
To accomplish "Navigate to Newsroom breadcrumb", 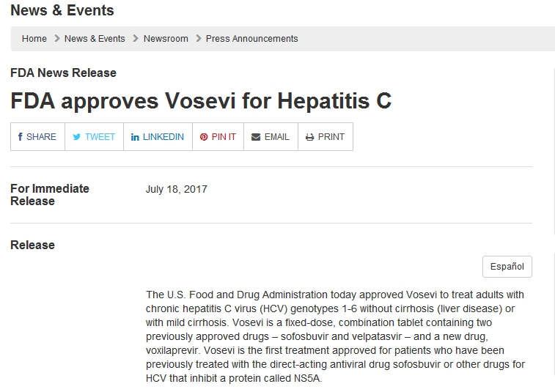I will 166,39.
